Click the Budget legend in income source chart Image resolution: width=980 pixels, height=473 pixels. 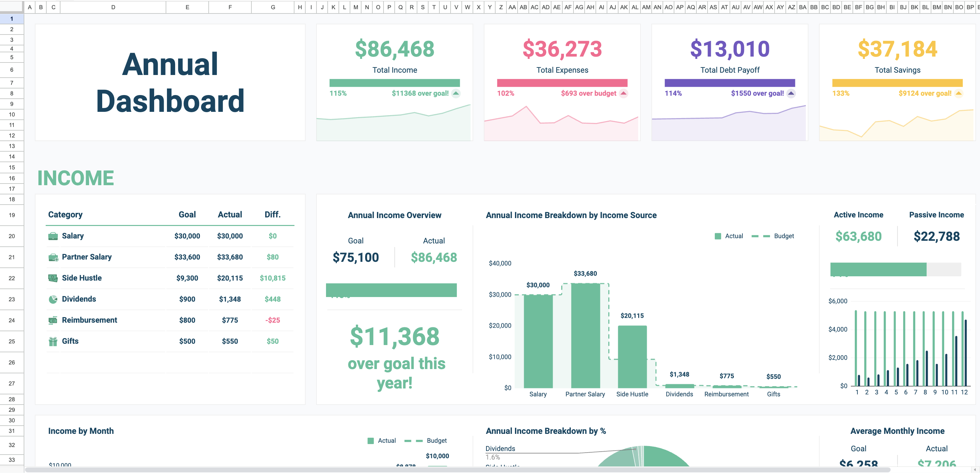pos(773,236)
